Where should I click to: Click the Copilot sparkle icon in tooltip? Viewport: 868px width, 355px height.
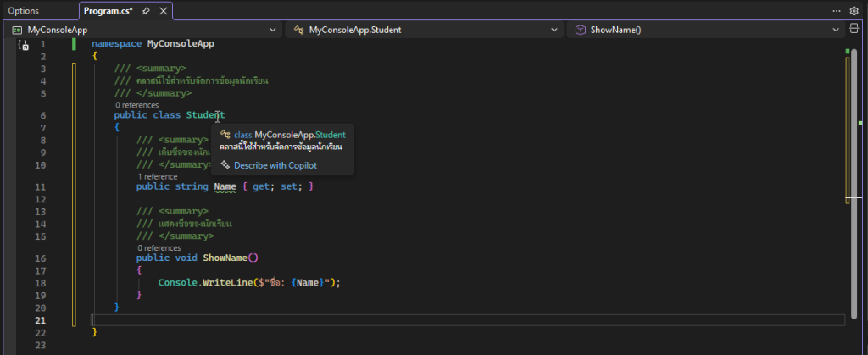point(225,164)
